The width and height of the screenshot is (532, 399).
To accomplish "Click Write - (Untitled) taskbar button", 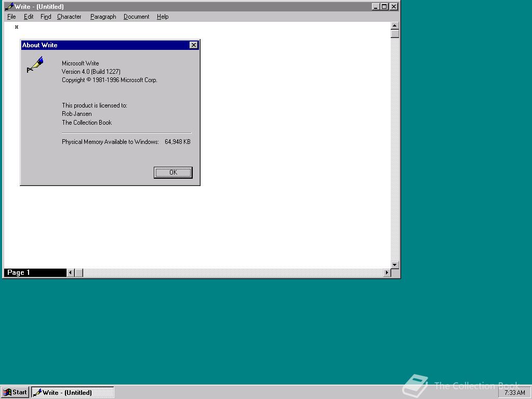I will [x=73, y=393].
